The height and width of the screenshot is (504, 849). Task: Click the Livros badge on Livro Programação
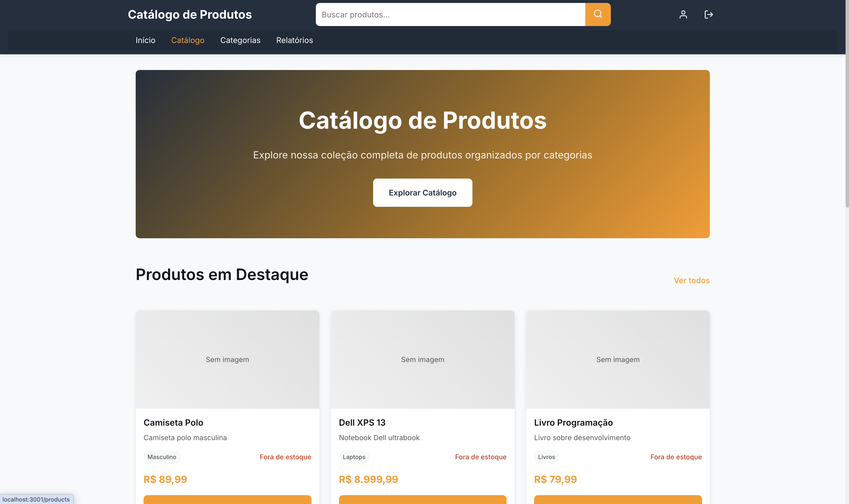[x=546, y=457]
